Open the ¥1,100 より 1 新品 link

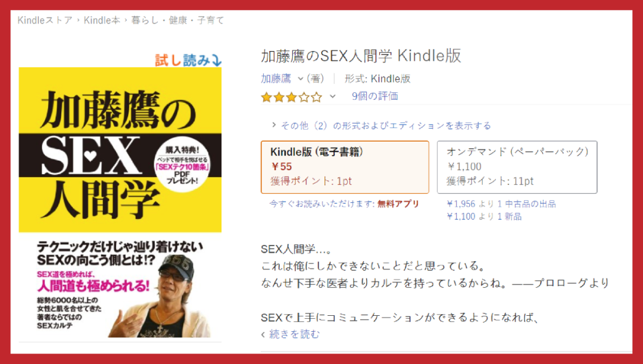(x=484, y=216)
